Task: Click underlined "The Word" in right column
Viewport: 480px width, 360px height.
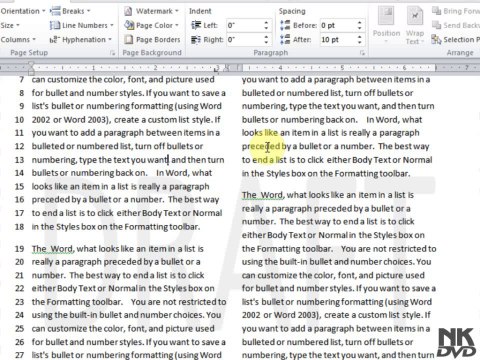Action: 263,195
